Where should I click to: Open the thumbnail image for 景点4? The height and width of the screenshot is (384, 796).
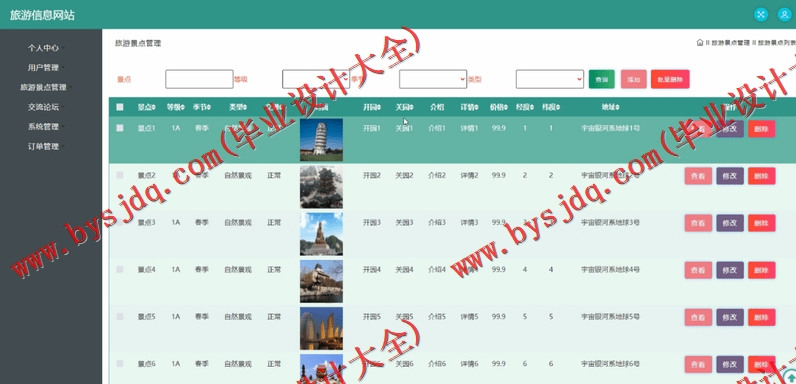click(321, 281)
